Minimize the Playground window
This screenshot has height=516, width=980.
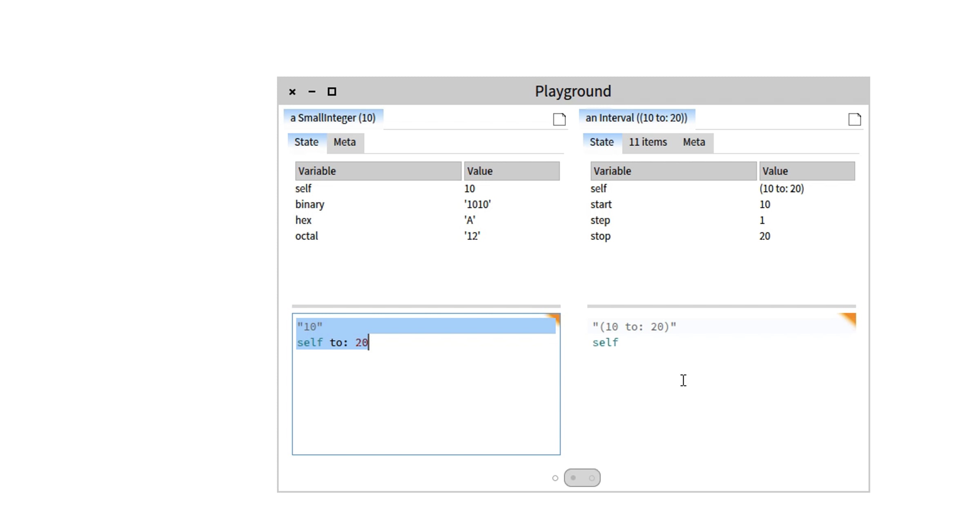tap(312, 92)
